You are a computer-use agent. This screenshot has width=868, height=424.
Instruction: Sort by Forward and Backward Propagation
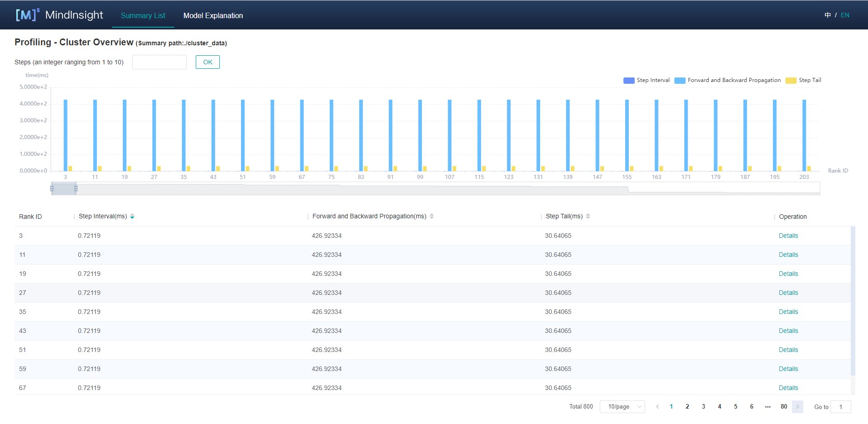432,217
